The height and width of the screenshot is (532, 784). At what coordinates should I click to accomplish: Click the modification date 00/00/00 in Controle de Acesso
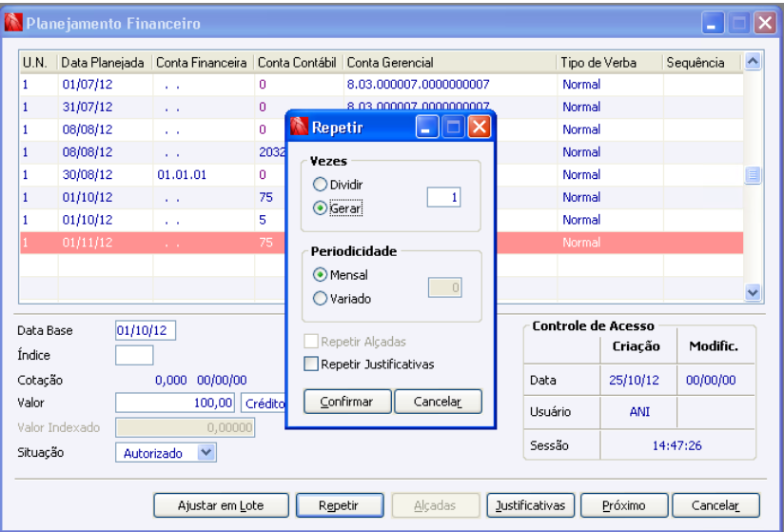tap(711, 380)
